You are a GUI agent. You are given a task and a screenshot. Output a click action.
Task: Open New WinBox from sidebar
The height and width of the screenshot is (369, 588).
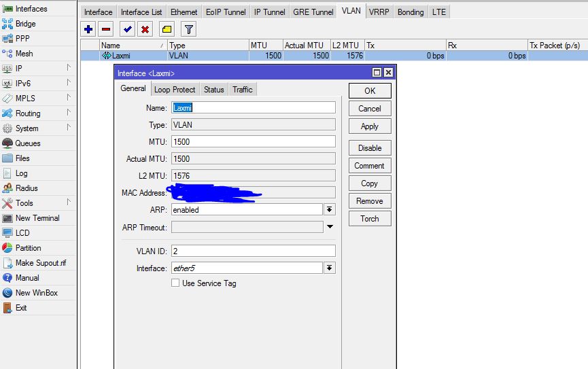click(37, 293)
